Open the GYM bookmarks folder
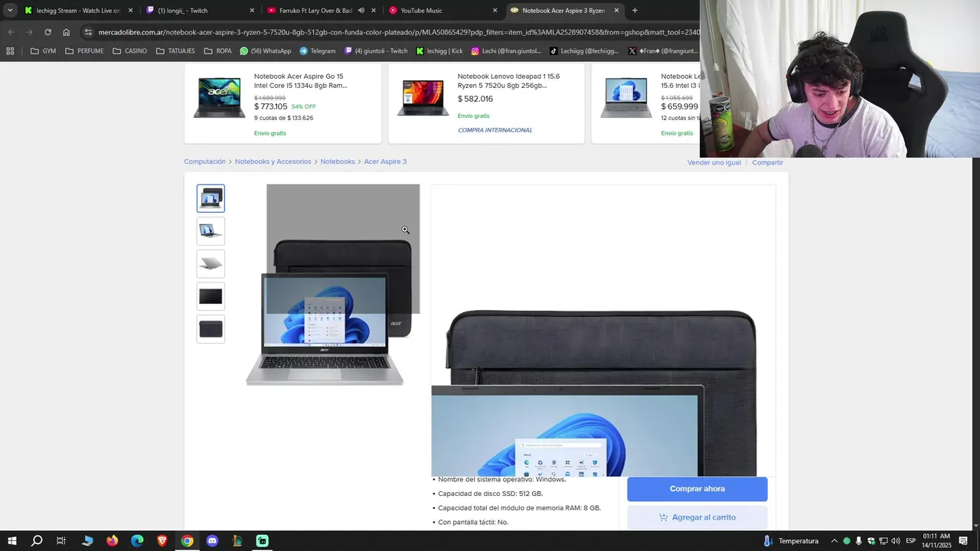This screenshot has width=980, height=551. point(43,51)
